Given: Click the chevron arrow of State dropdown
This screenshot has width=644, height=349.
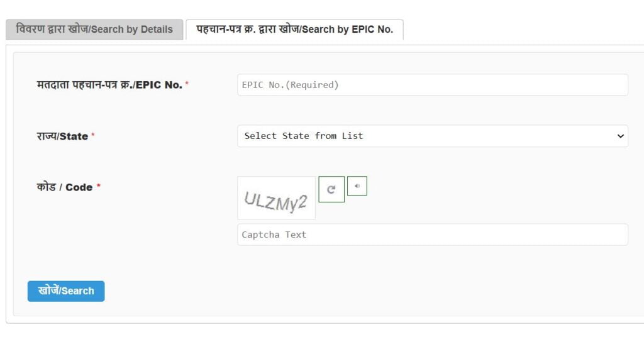Looking at the screenshot, I should [620, 136].
